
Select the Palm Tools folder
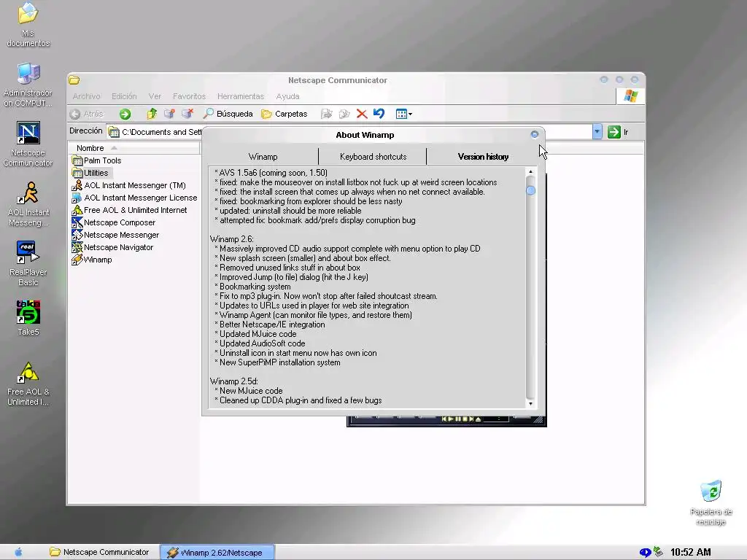tap(97, 160)
